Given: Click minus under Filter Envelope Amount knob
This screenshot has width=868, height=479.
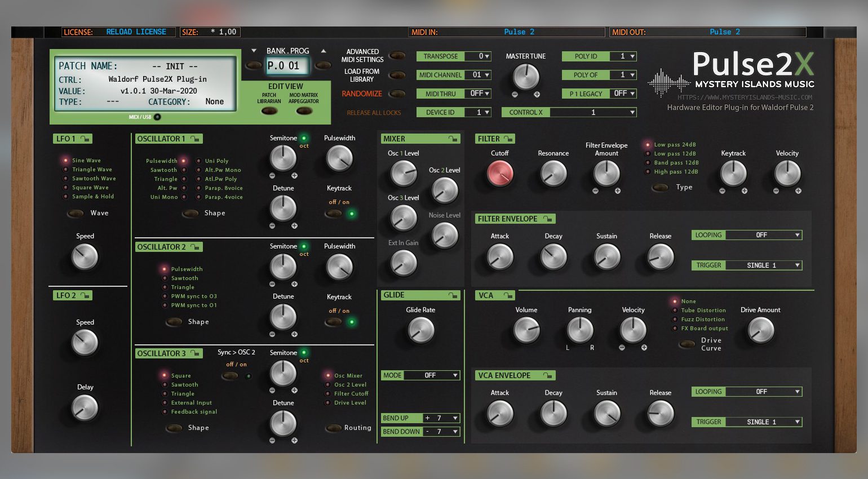Looking at the screenshot, I should click(595, 191).
